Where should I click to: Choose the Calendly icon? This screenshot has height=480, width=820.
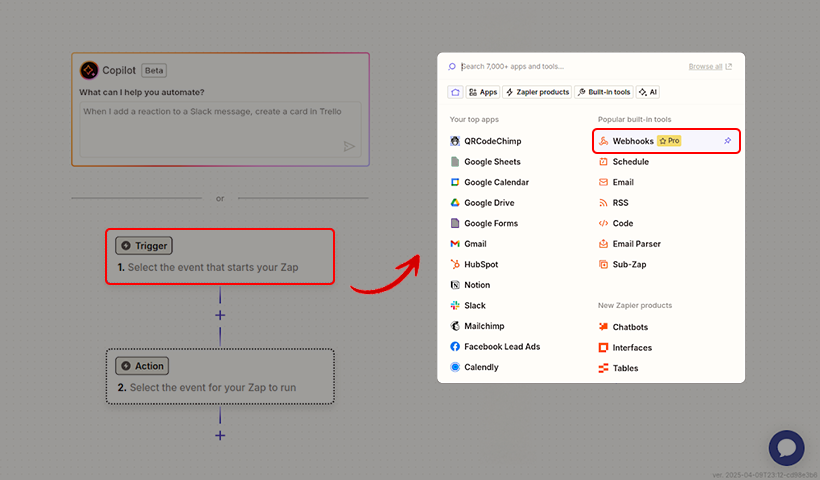coord(455,367)
